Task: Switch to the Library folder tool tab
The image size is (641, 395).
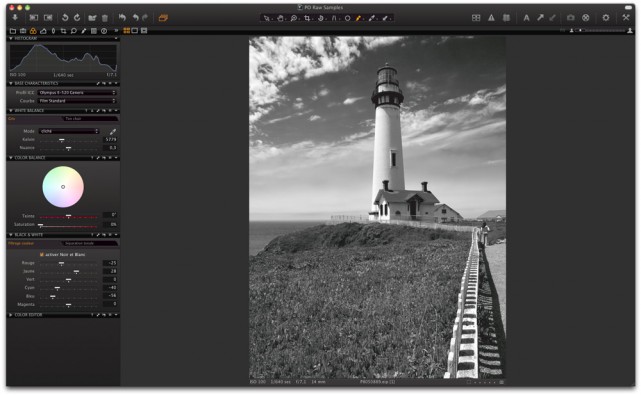Action: coord(13,31)
